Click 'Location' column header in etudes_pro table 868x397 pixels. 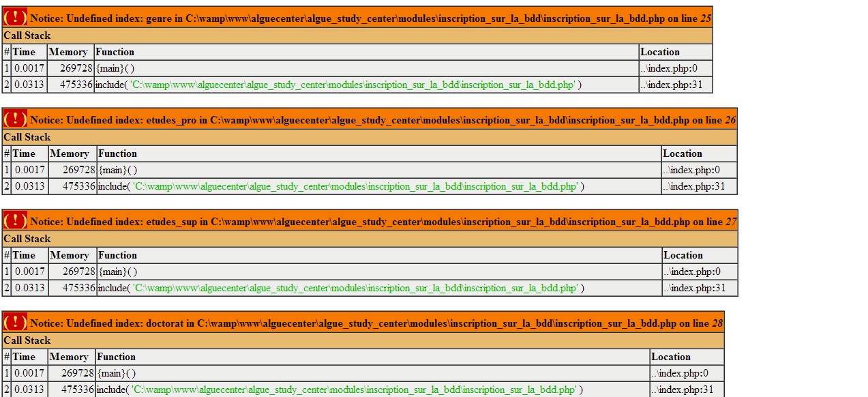pyautogui.click(x=683, y=153)
